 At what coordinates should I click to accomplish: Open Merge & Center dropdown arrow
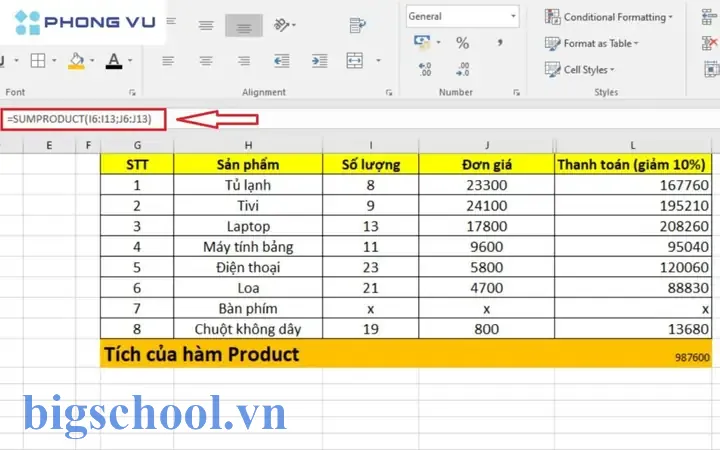pos(378,60)
